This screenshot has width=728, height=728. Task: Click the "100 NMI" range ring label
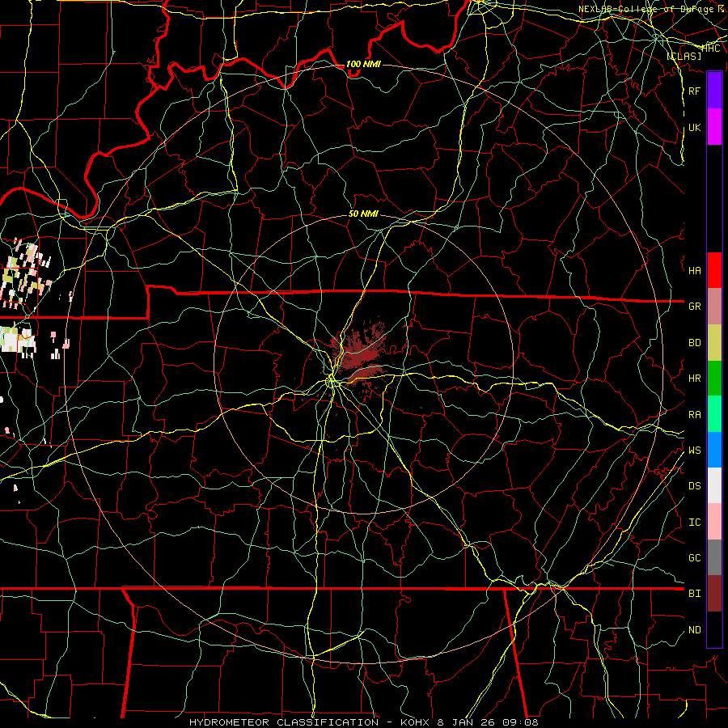[x=363, y=64]
